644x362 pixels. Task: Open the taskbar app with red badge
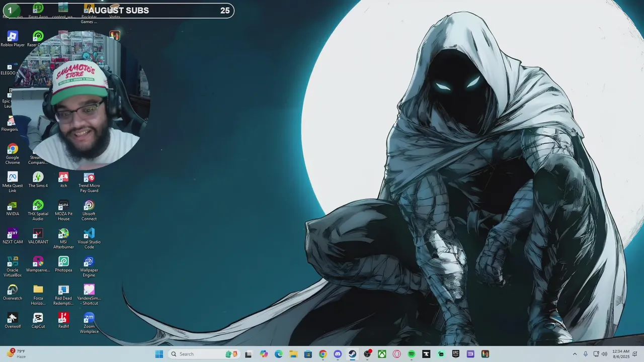pyautogui.click(x=368, y=354)
